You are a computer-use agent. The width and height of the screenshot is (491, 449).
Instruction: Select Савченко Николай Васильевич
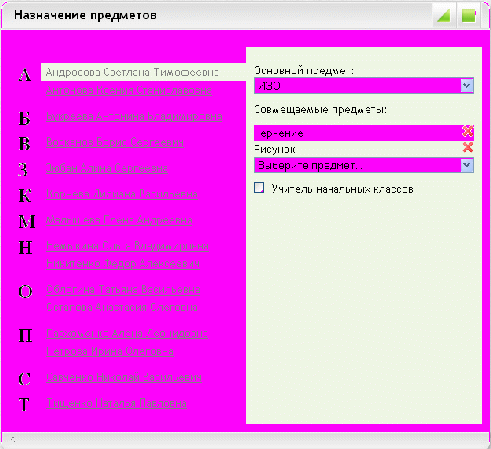click(124, 377)
